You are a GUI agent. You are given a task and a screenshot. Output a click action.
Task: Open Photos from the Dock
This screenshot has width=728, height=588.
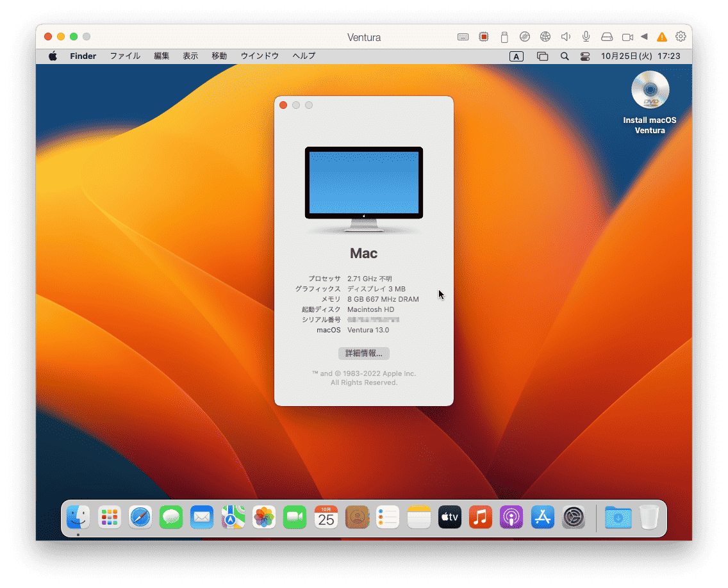[264, 517]
